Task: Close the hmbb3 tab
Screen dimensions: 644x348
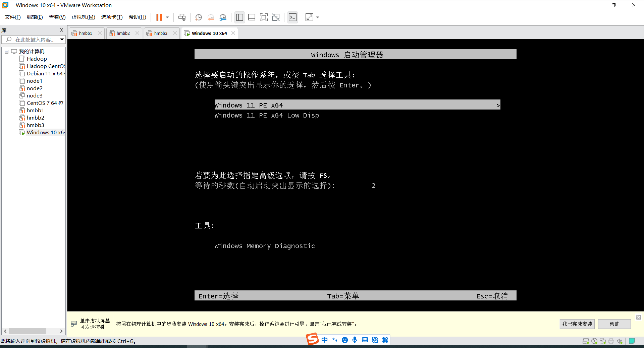Action: click(x=175, y=33)
